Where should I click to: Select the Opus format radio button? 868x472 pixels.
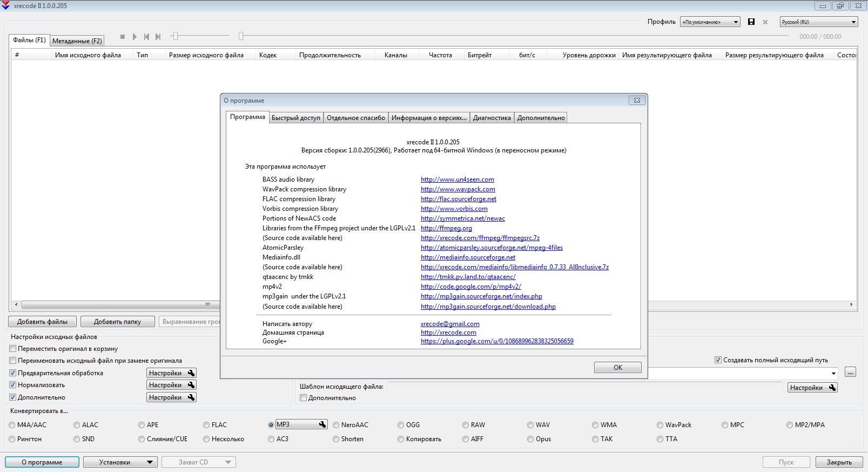(x=530, y=439)
